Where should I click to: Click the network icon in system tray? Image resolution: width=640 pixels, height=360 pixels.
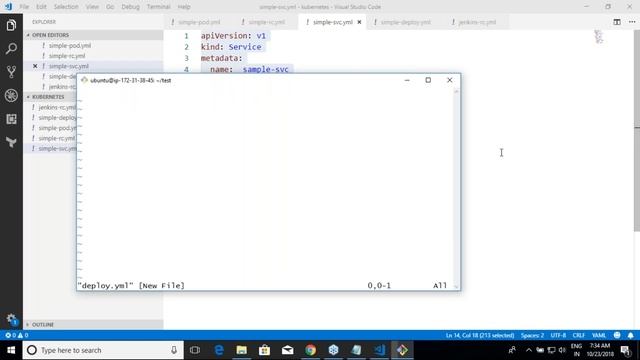pyautogui.click(x=551, y=350)
